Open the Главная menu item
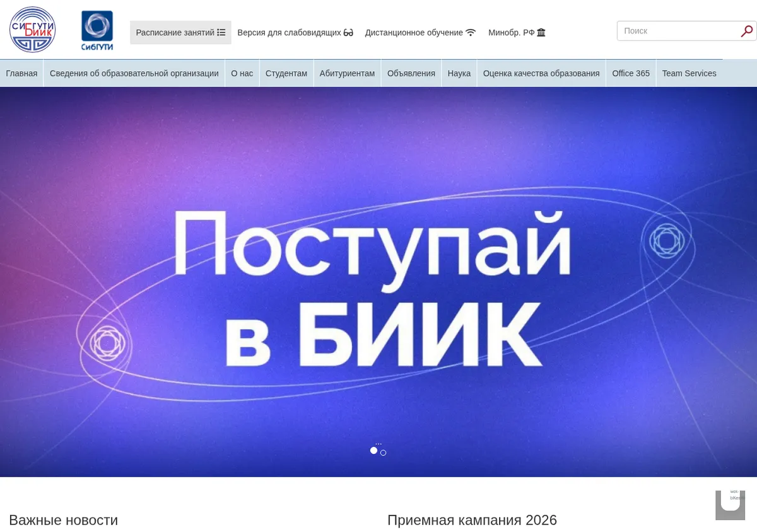This screenshot has width=757, height=532. click(x=21, y=73)
